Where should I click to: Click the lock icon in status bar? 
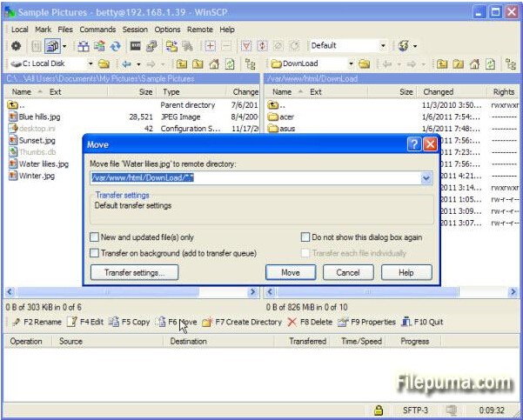tap(379, 410)
